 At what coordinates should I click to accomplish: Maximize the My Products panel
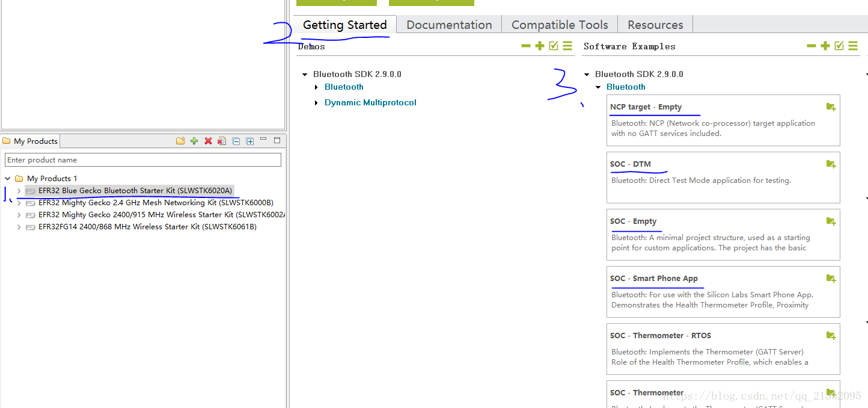[277, 140]
